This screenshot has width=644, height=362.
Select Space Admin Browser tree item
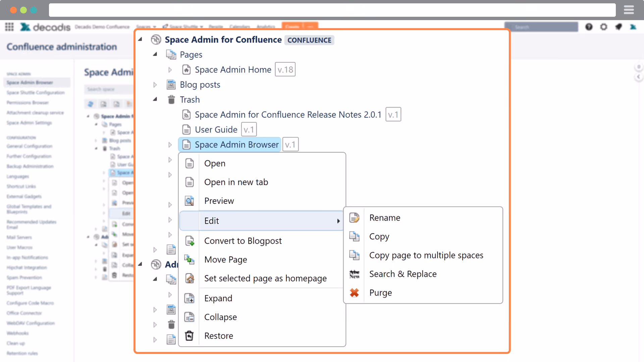click(x=230, y=144)
